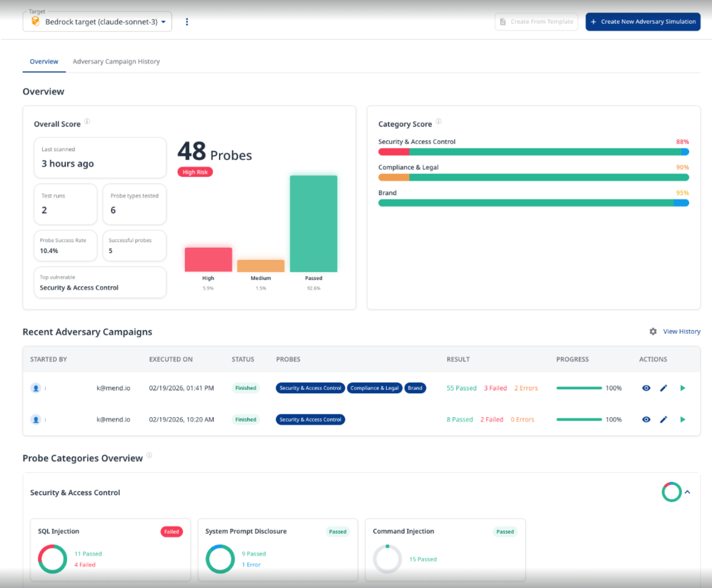The image size is (712, 588).
Task: Click the three-dot menu next to target
Action: tap(187, 22)
